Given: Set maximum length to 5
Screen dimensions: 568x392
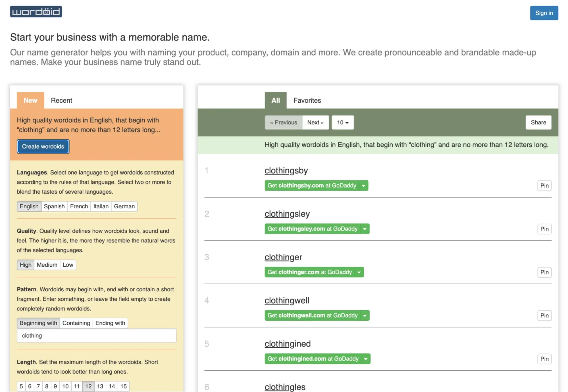Looking at the screenshot, I should [x=21, y=386].
